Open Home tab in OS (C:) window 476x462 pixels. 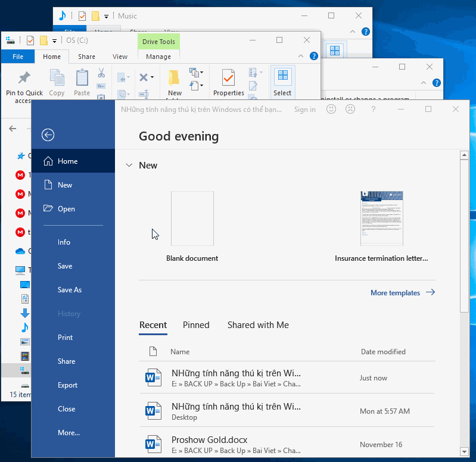point(52,57)
